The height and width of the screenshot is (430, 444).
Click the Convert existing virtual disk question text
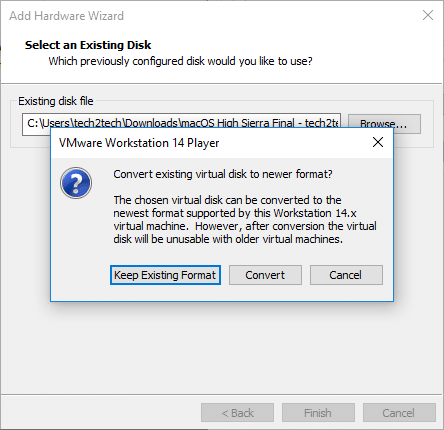pos(223,174)
